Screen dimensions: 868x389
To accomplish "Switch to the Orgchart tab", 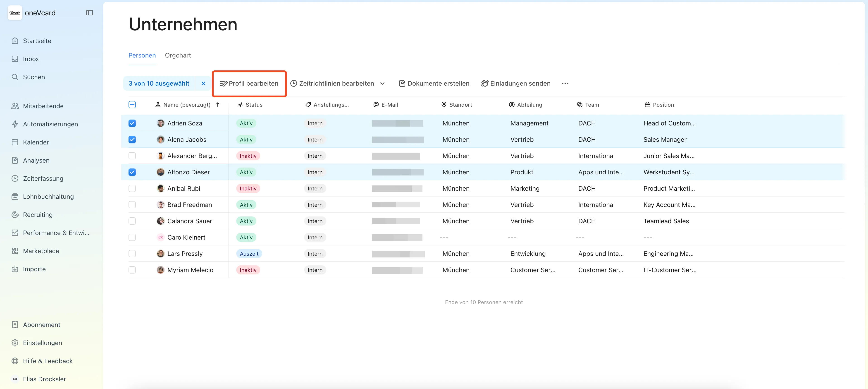I will click(178, 55).
